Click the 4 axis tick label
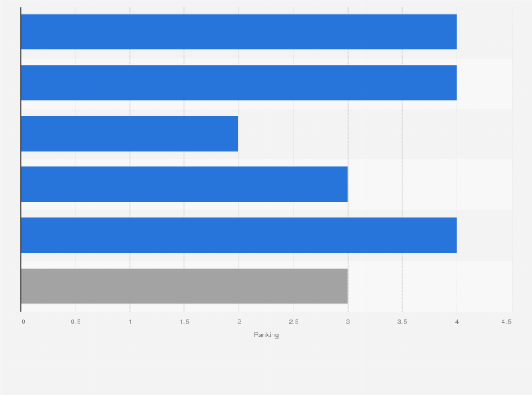The image size is (532, 395). [x=457, y=322]
